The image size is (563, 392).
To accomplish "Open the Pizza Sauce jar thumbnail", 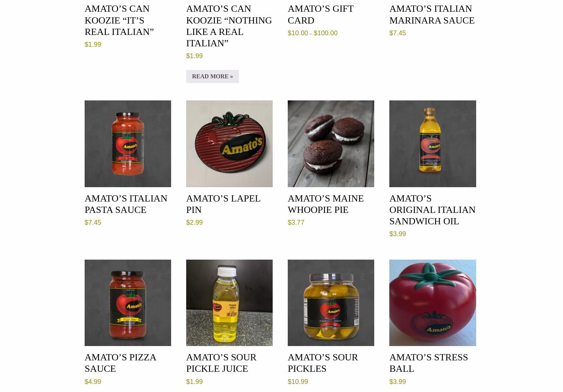I will [x=128, y=303].
